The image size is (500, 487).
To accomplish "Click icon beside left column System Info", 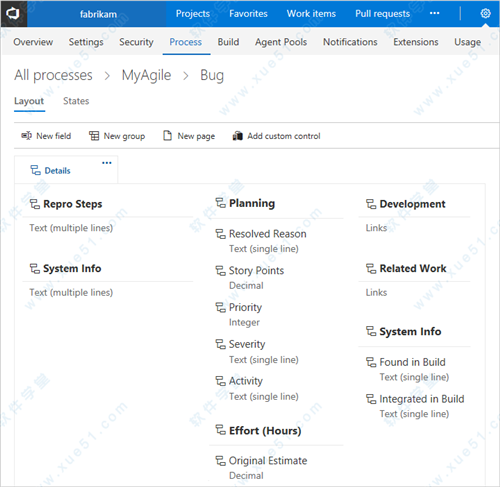I will [35, 268].
